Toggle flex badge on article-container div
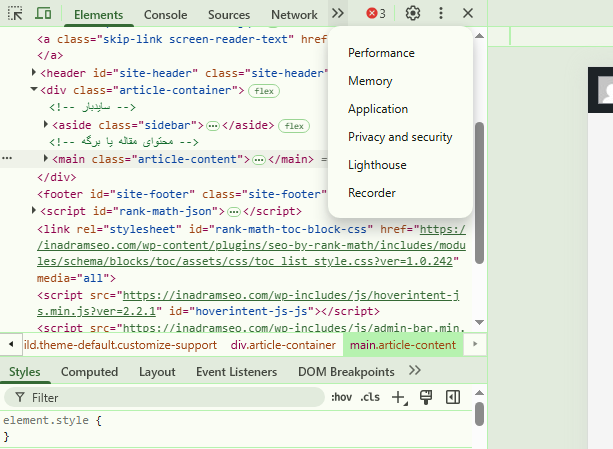Image resolution: width=613 pixels, height=449 pixels. click(264, 91)
